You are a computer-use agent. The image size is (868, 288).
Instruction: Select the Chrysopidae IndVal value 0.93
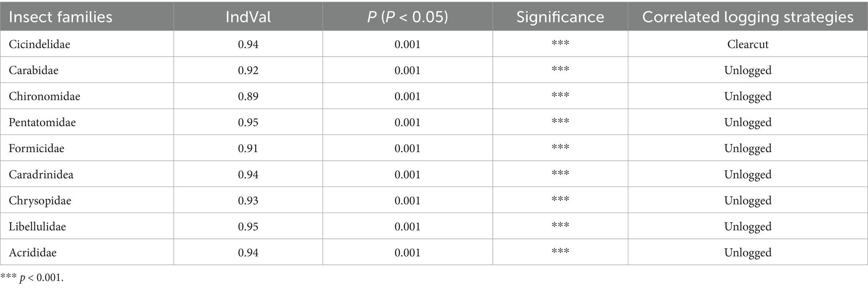click(248, 200)
